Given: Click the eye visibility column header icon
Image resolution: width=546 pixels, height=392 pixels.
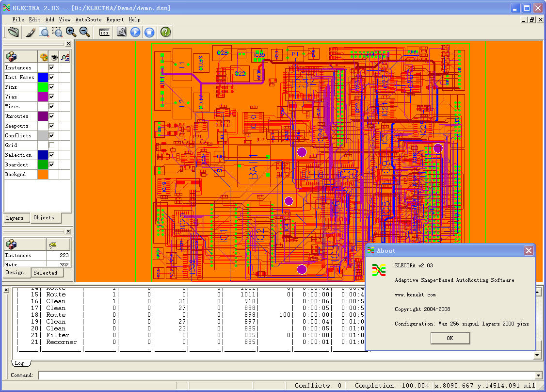Looking at the screenshot, I should (54, 57).
